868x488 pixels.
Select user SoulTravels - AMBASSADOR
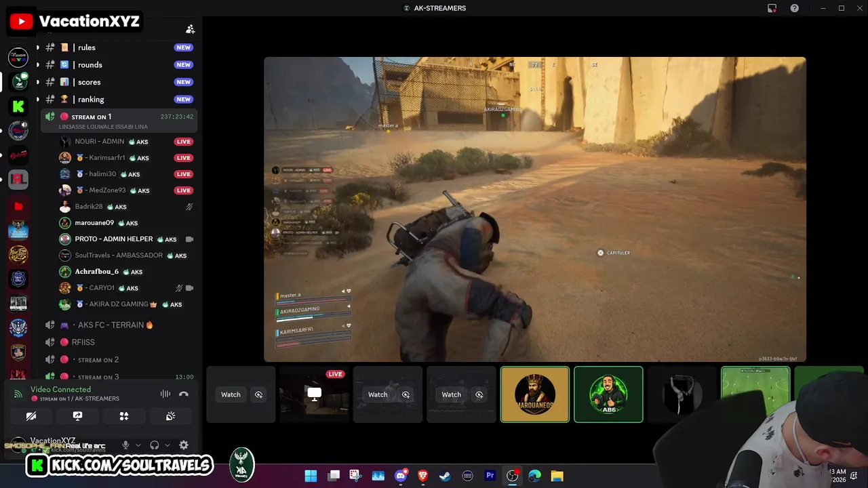[x=127, y=256]
